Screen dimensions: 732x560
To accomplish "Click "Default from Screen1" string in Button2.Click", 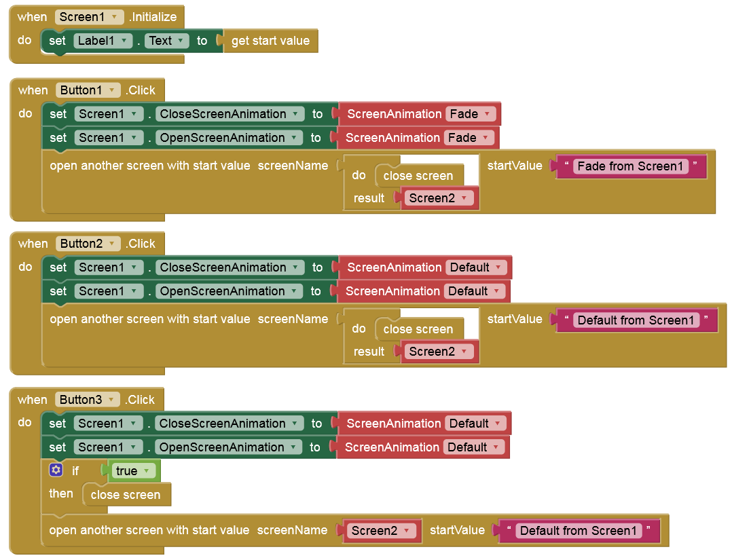I will (636, 320).
